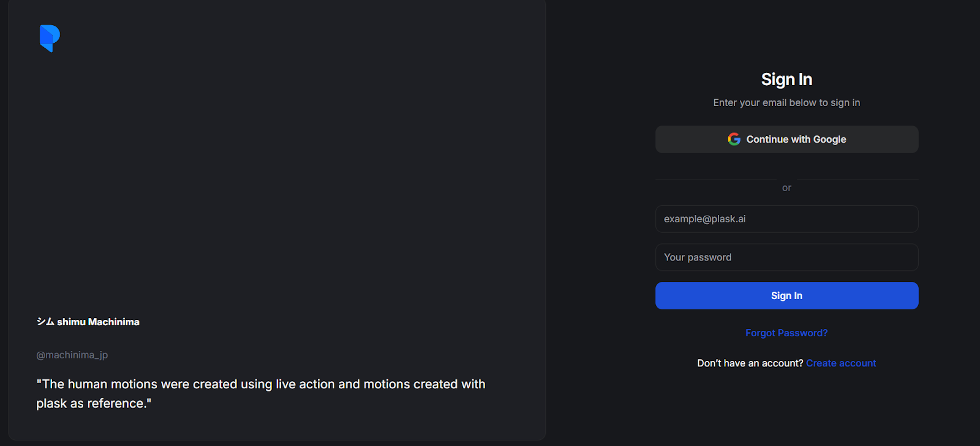Click the @machinima_jp handle

(72, 355)
